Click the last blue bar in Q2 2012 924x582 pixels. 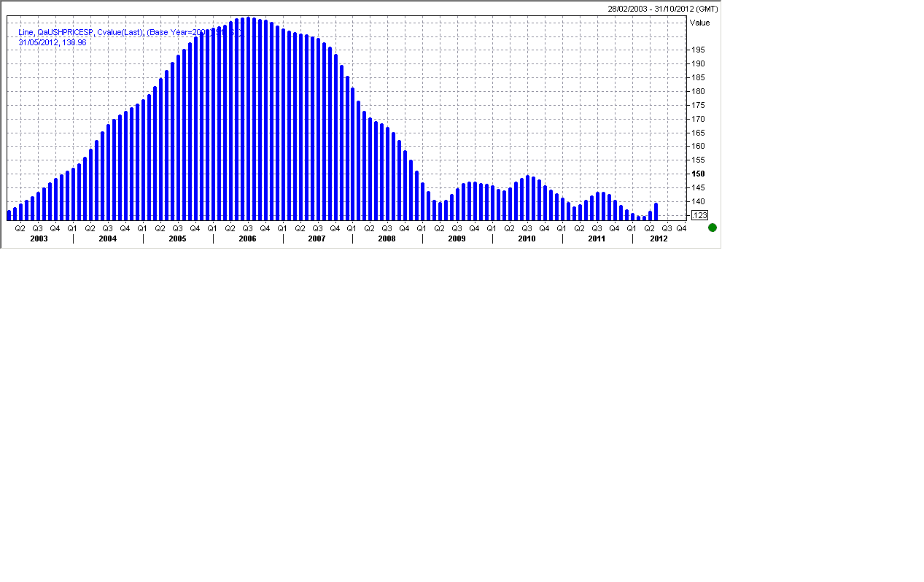(656, 212)
